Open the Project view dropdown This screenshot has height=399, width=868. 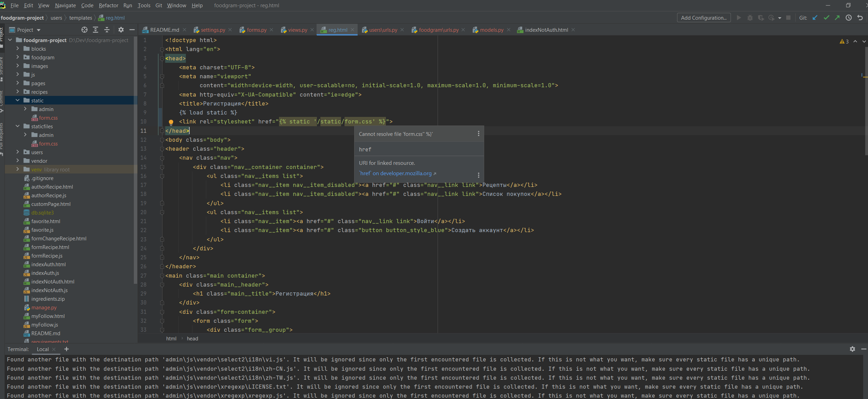click(39, 30)
